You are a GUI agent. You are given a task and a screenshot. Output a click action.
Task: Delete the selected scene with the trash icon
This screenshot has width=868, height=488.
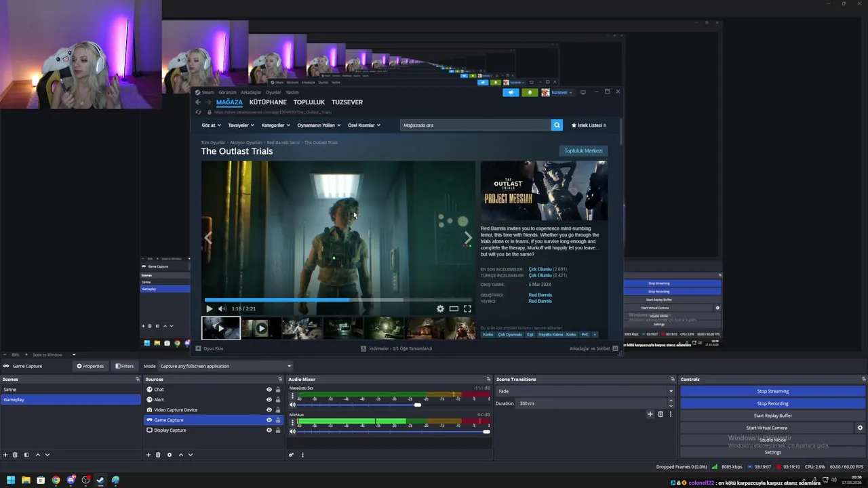[x=15, y=455]
